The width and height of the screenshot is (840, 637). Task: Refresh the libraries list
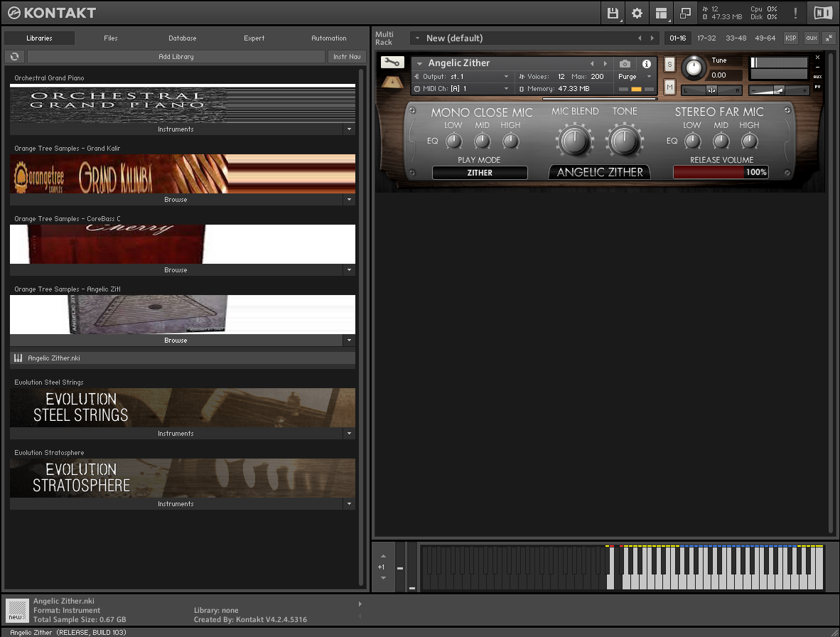(14, 56)
